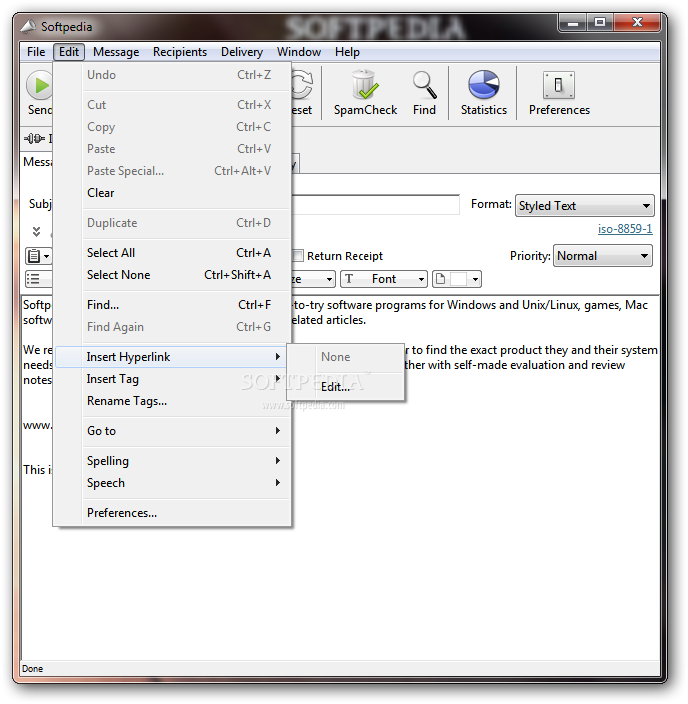Open the Help menu

click(x=347, y=52)
